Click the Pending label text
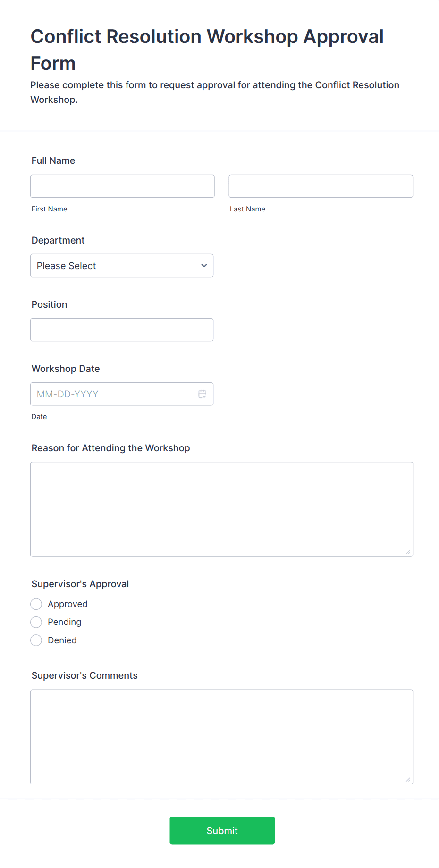This screenshot has width=439, height=868. 65,622
